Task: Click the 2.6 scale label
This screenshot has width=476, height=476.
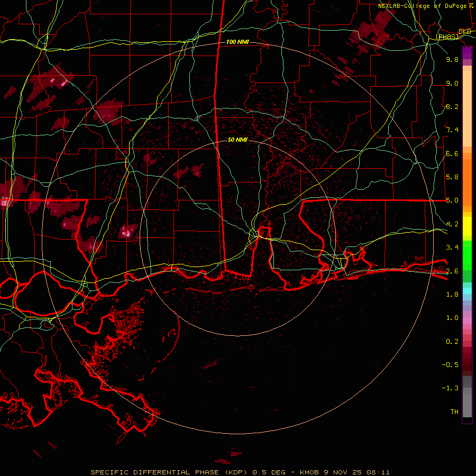Action: coord(452,271)
